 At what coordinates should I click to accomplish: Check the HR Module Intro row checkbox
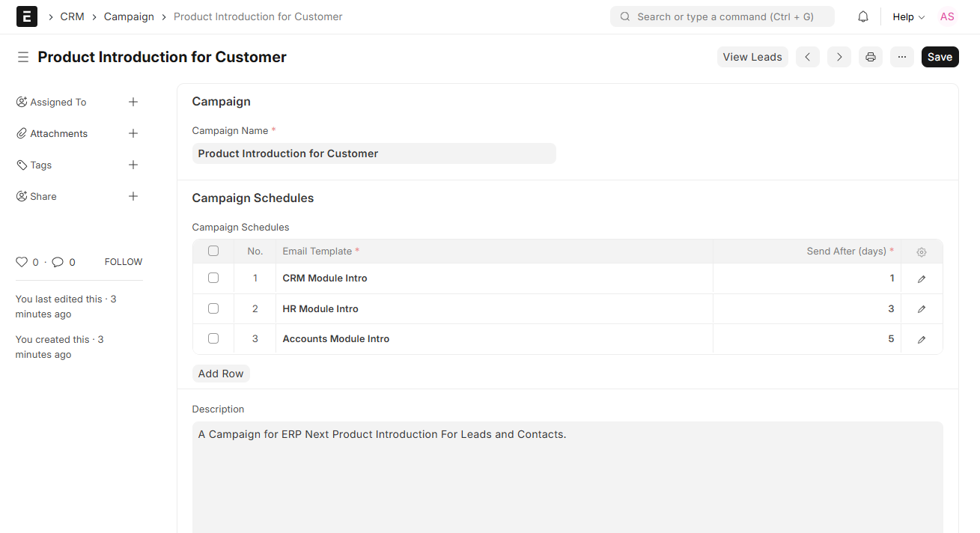pyautogui.click(x=213, y=308)
